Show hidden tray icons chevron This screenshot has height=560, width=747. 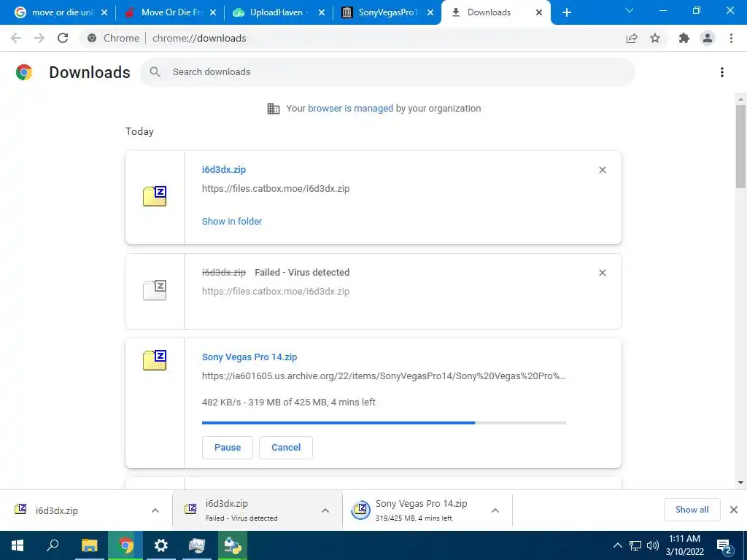click(617, 545)
